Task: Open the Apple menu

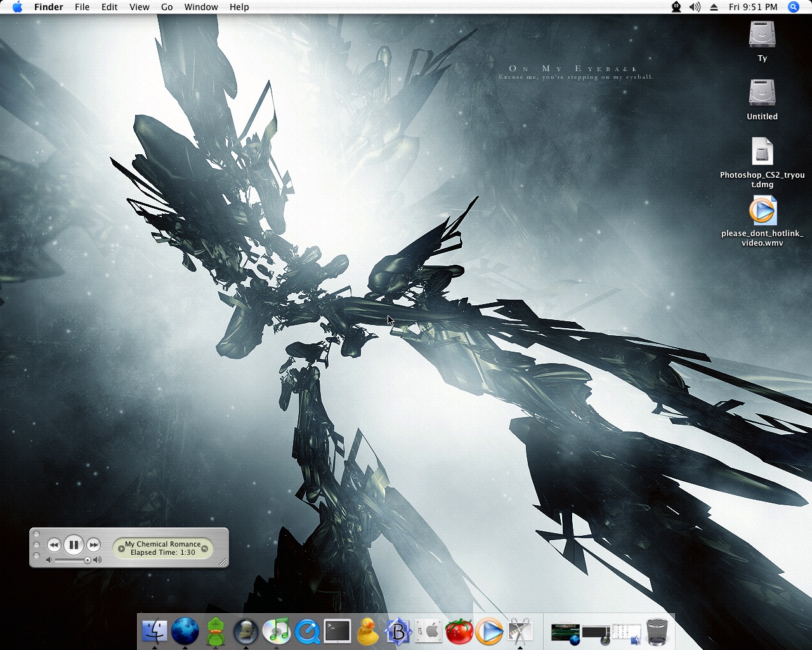Action: coord(17,7)
